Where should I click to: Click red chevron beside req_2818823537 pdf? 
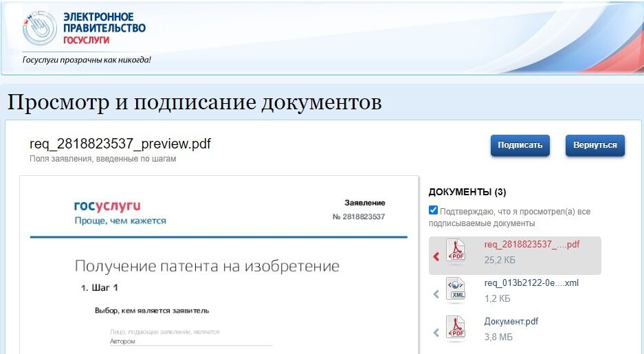click(436, 256)
